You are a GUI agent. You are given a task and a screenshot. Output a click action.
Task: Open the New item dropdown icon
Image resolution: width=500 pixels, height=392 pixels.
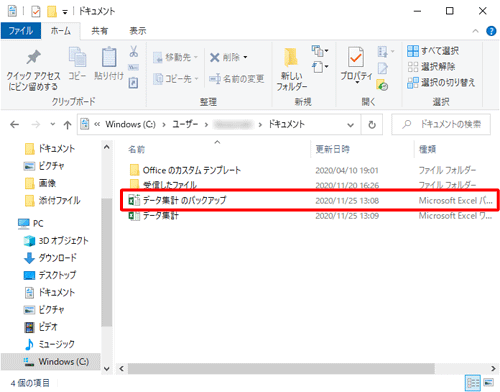click(x=320, y=51)
